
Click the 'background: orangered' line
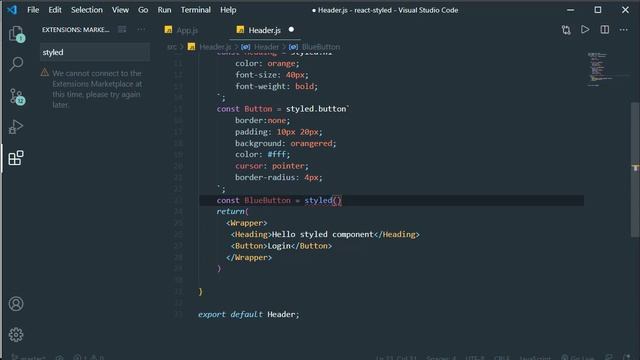pyautogui.click(x=285, y=143)
